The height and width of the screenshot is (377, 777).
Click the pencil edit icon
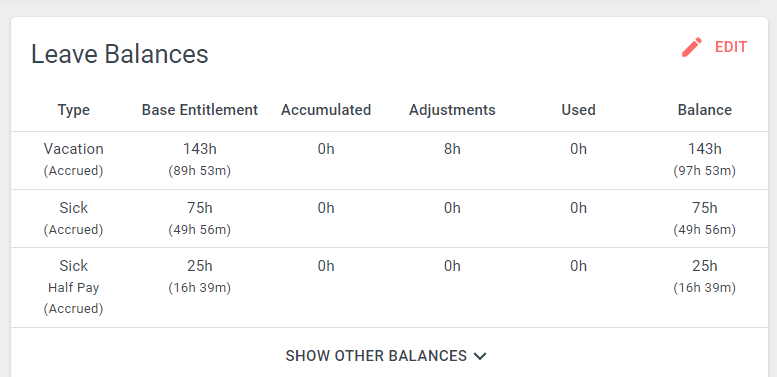(692, 47)
